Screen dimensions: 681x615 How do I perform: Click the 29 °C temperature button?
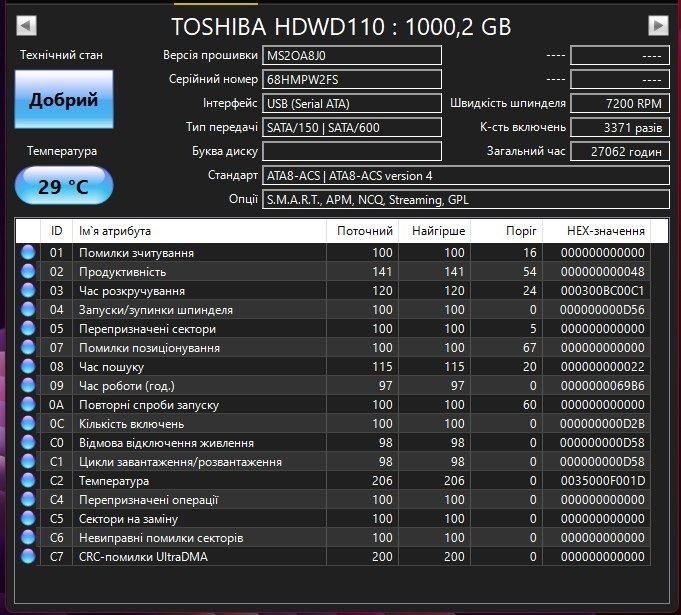click(x=64, y=186)
